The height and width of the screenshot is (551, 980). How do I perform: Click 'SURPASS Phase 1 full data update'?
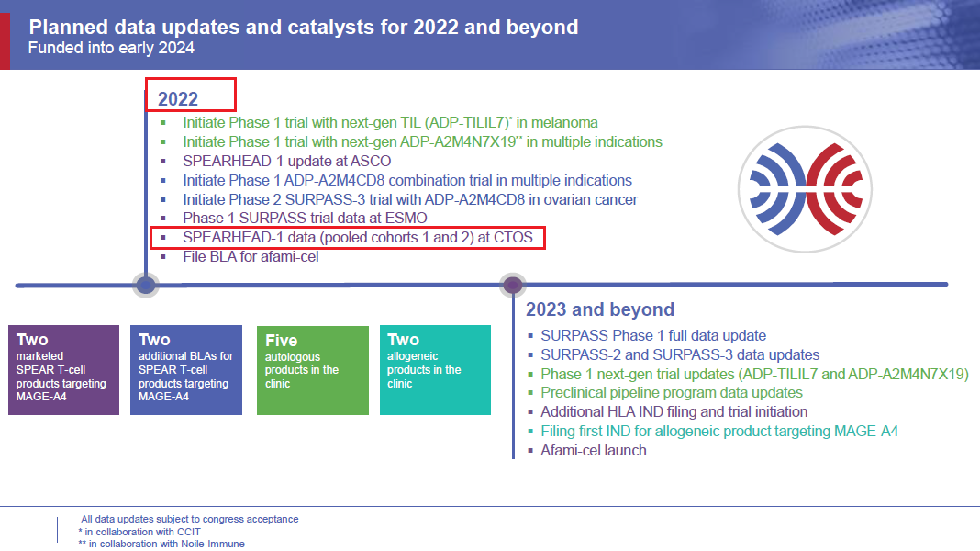[653, 335]
